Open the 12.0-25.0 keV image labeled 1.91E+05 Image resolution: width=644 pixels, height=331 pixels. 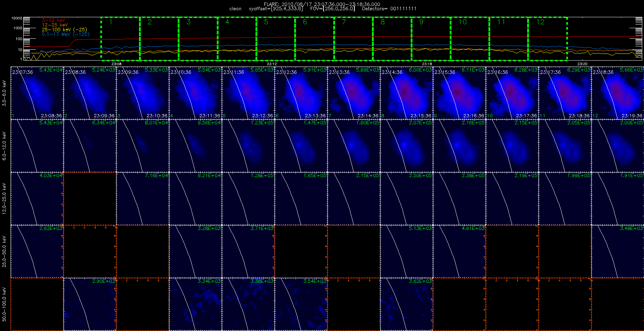click(x=618, y=198)
